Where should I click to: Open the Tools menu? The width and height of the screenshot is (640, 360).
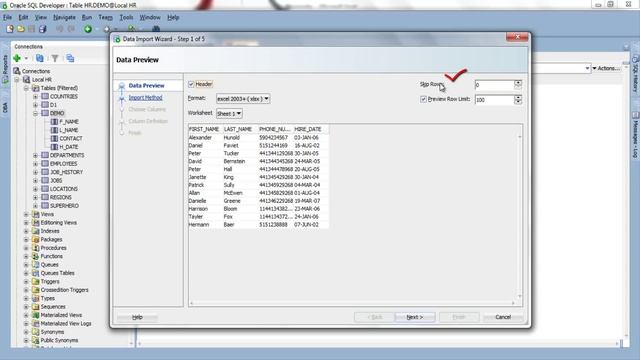[x=126, y=18]
